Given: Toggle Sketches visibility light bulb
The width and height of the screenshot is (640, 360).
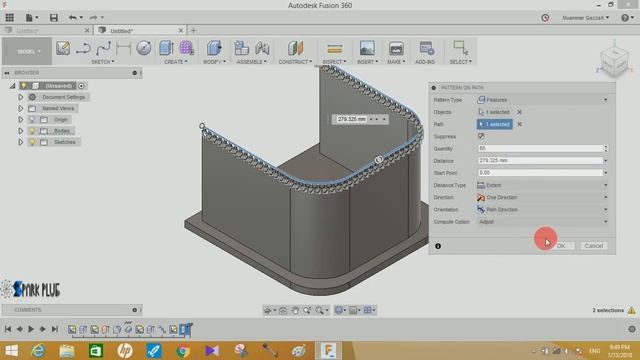Looking at the screenshot, I should [32, 142].
